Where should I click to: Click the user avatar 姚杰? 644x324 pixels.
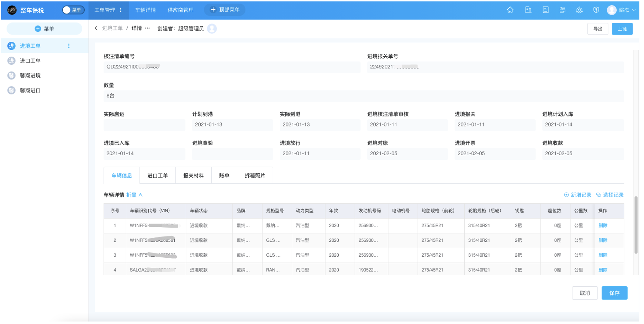(612, 10)
